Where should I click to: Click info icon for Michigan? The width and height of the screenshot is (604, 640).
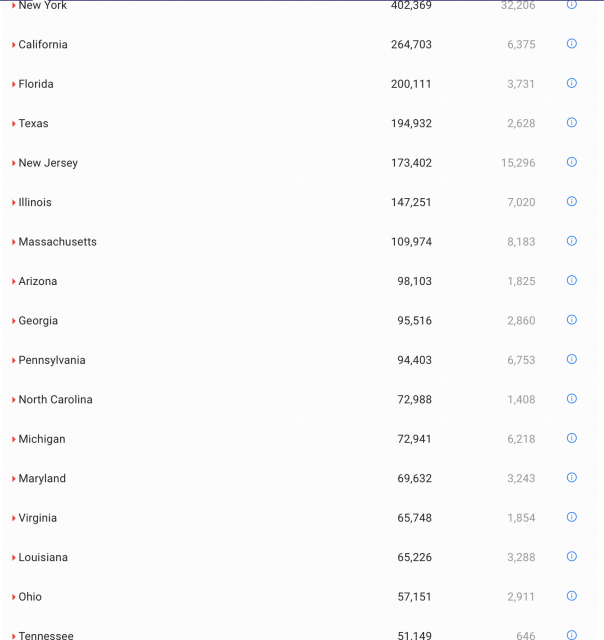(x=572, y=438)
